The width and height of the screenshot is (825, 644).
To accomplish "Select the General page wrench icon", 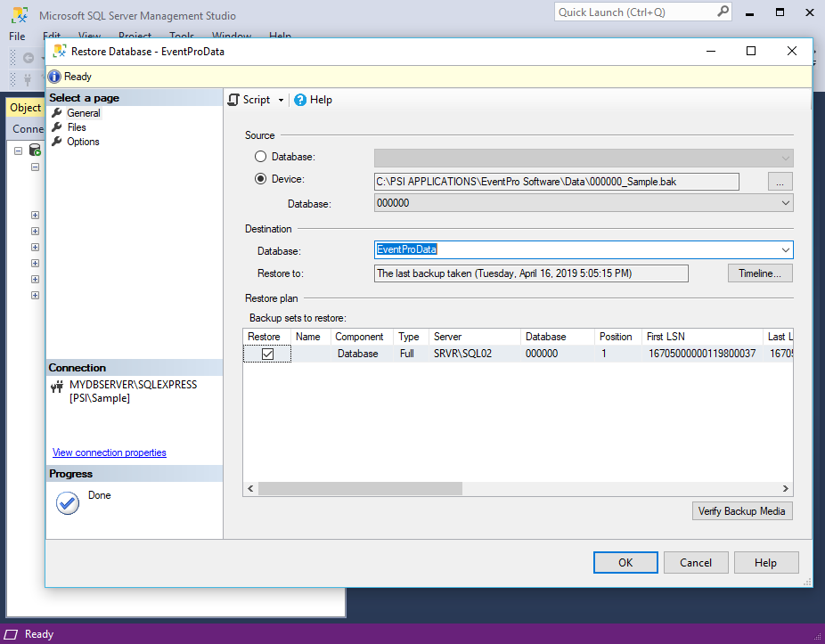I will [x=57, y=112].
